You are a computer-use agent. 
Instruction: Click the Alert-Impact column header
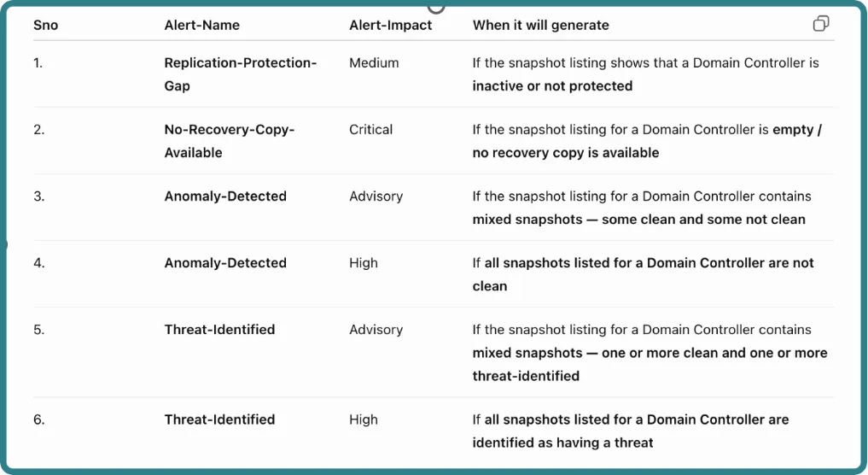(x=390, y=25)
